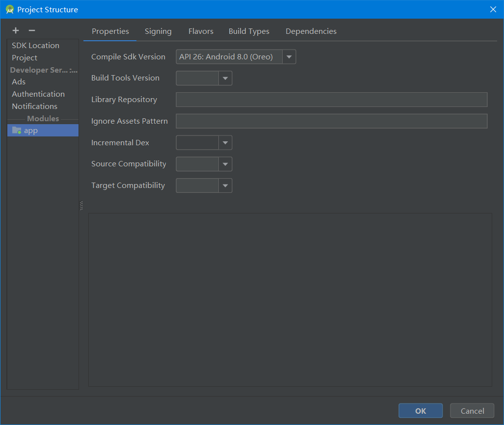
Task: Open the Compile Sdk Version dropdown
Action: pos(289,56)
